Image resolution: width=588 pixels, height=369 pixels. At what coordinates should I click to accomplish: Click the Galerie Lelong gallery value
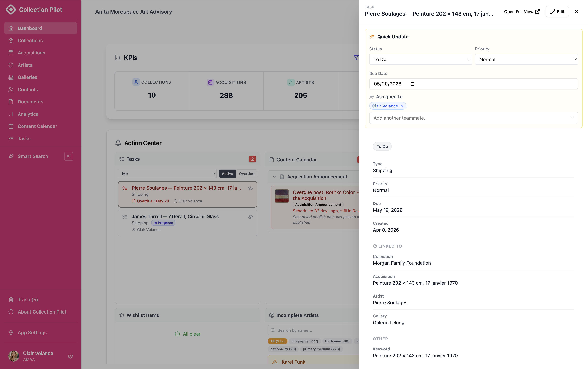388,323
